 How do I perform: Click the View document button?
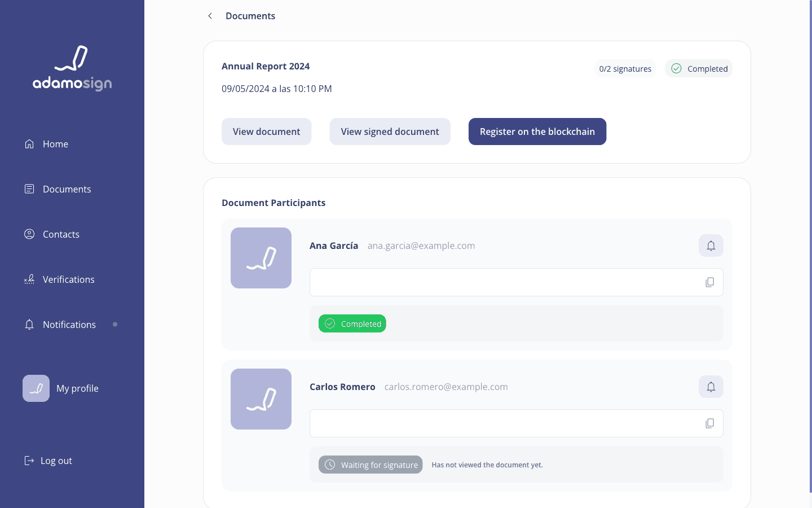point(266,132)
